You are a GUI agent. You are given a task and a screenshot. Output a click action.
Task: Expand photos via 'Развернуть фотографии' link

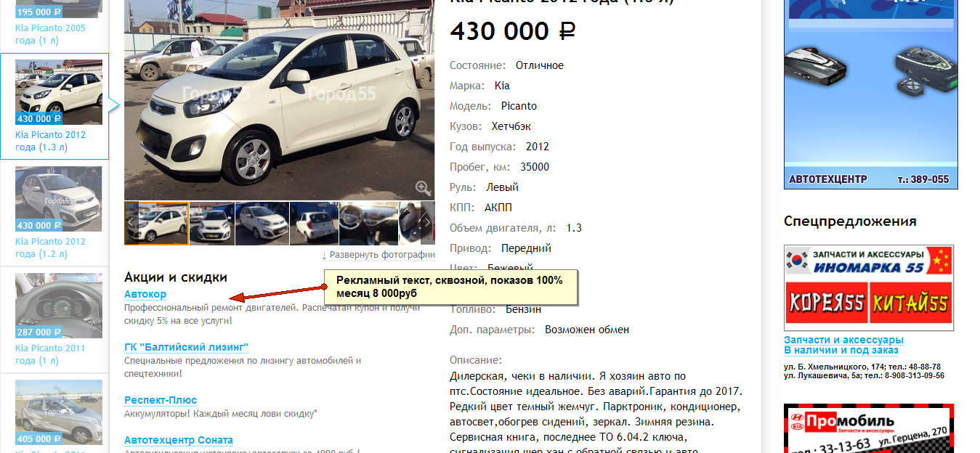(378, 255)
